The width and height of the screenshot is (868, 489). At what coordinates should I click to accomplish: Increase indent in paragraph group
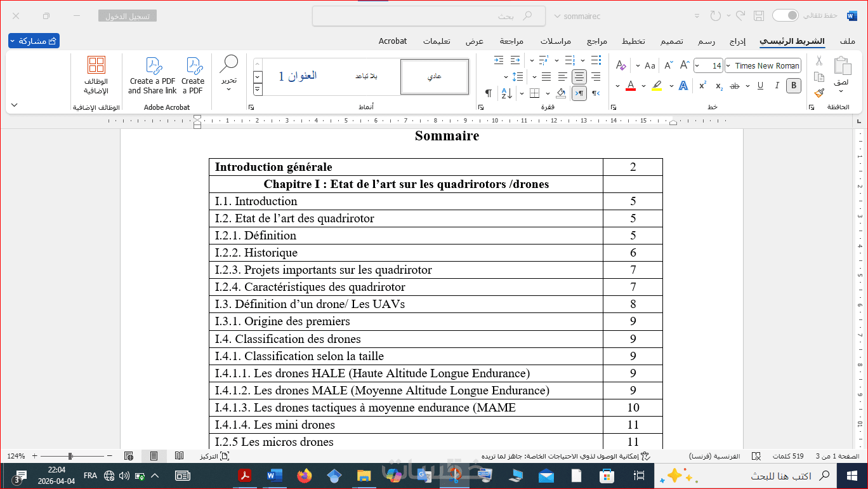(498, 60)
